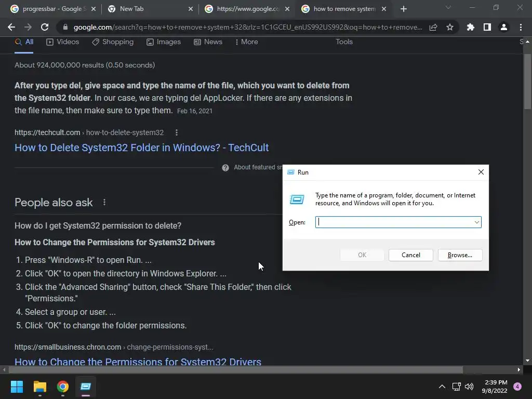Image resolution: width=532 pixels, height=399 pixels.
Task: Select the Shopping search filter
Action: pyautogui.click(x=113, y=42)
